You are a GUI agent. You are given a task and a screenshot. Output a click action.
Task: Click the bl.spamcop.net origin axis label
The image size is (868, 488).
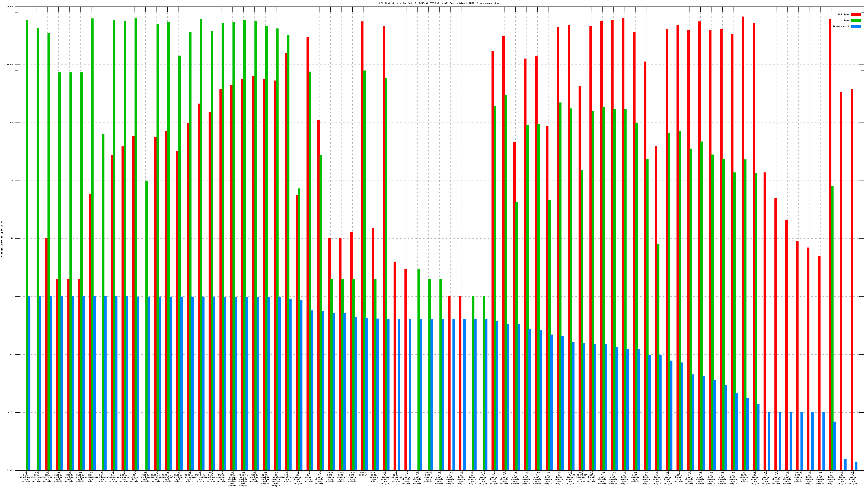tap(113, 477)
